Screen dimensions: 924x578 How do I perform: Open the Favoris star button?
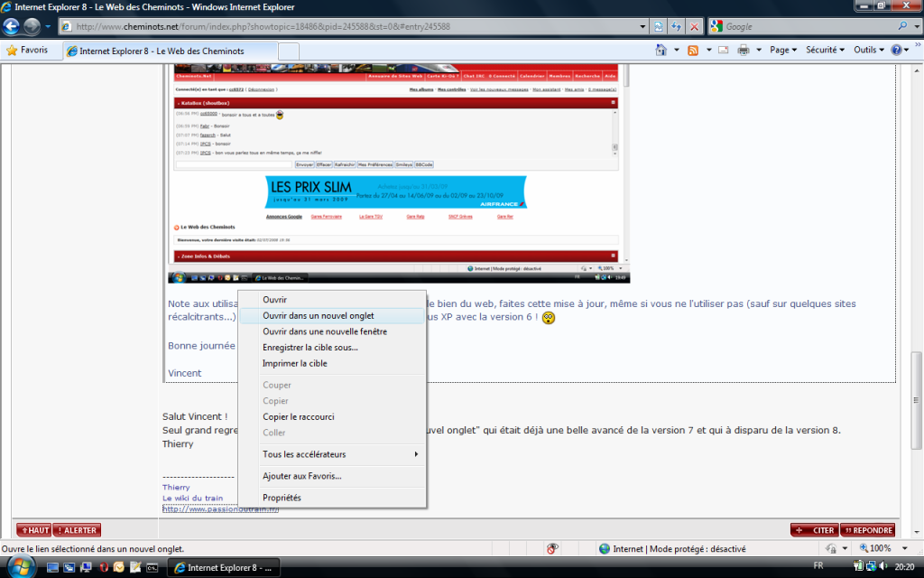[x=27, y=51]
